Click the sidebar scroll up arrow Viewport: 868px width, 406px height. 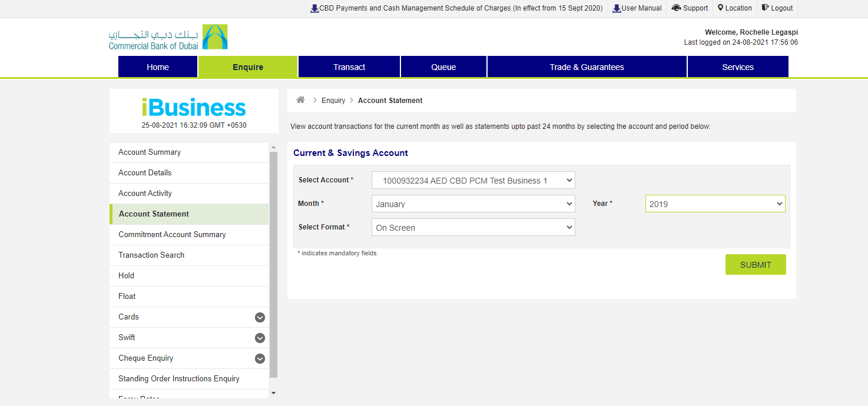tap(273, 147)
